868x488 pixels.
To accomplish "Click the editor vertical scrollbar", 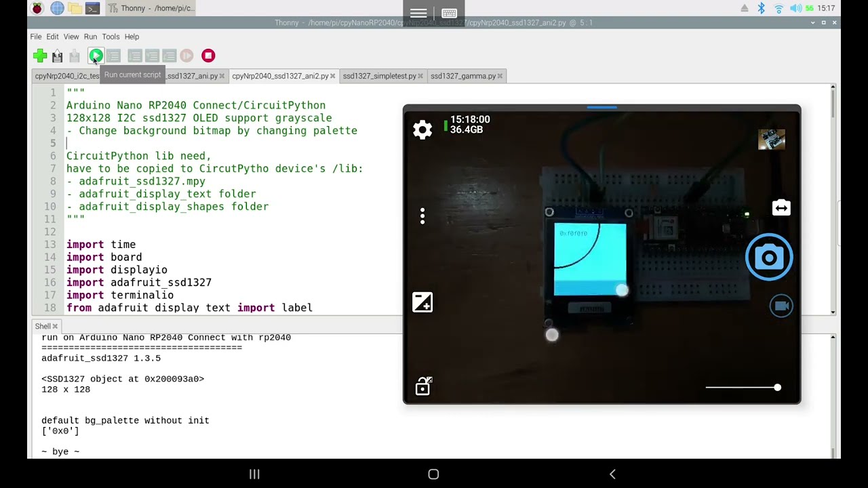I will coord(833,200).
